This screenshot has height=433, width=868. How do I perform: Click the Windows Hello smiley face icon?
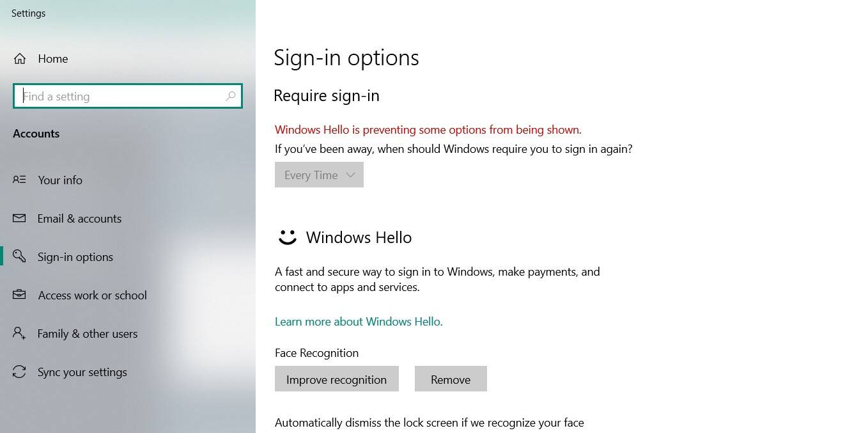pyautogui.click(x=287, y=237)
